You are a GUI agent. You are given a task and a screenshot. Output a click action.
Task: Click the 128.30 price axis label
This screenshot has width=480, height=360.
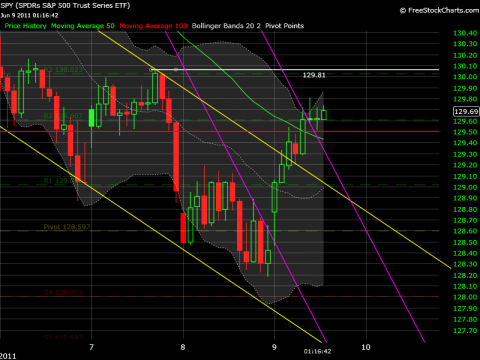tap(465, 264)
